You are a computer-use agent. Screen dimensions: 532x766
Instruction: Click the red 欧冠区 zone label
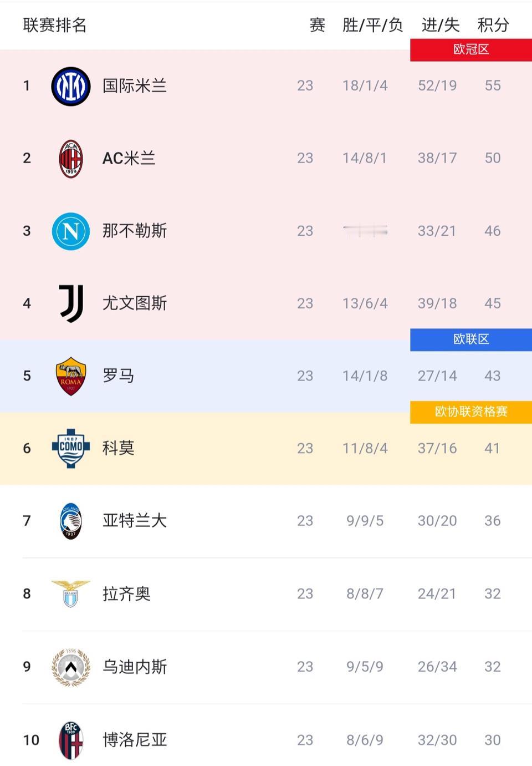470,49
